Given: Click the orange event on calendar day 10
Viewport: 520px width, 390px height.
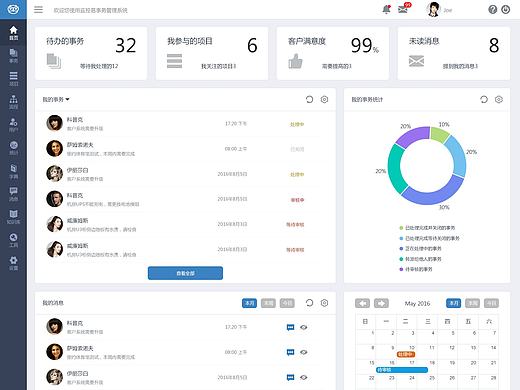Looking at the screenshot, I should 406,354.
